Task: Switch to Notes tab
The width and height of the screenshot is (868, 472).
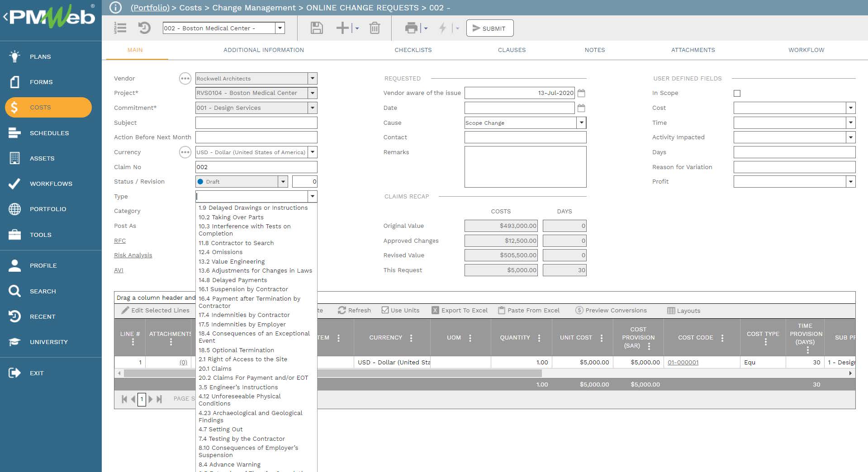Action: tap(594, 50)
